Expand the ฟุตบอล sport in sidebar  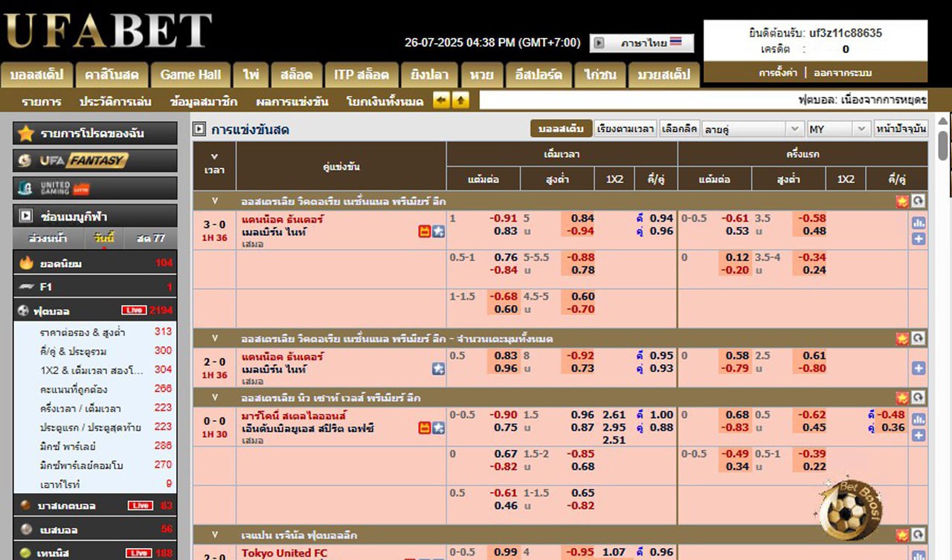click(95, 311)
